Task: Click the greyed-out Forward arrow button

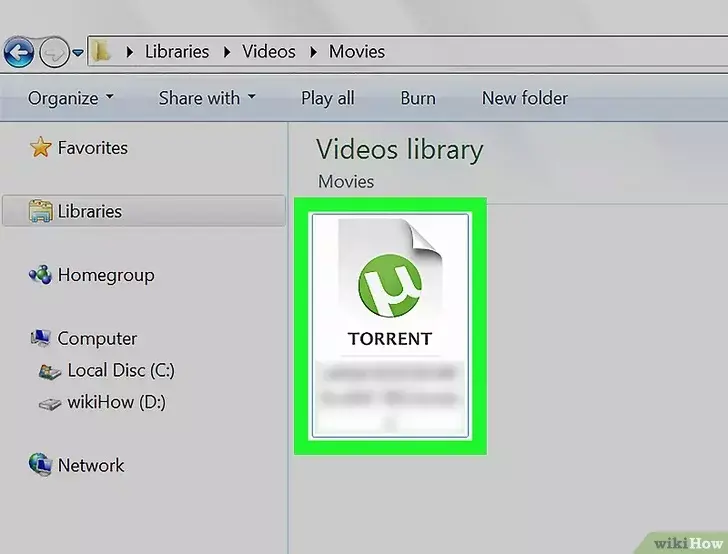Action: 54,52
